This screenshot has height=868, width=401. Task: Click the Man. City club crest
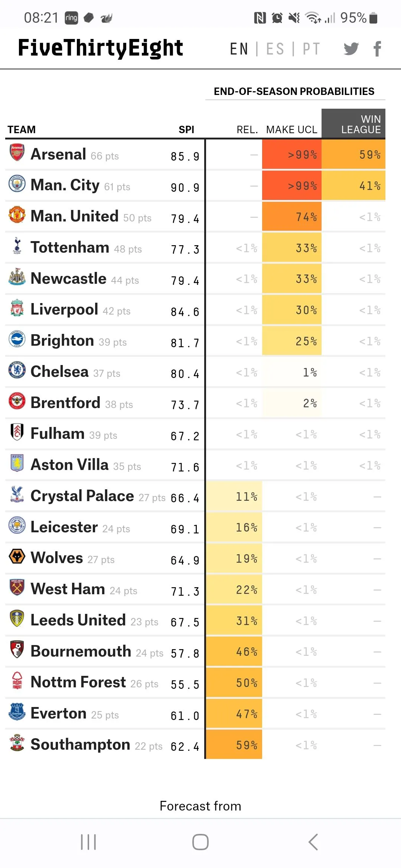[x=17, y=184]
